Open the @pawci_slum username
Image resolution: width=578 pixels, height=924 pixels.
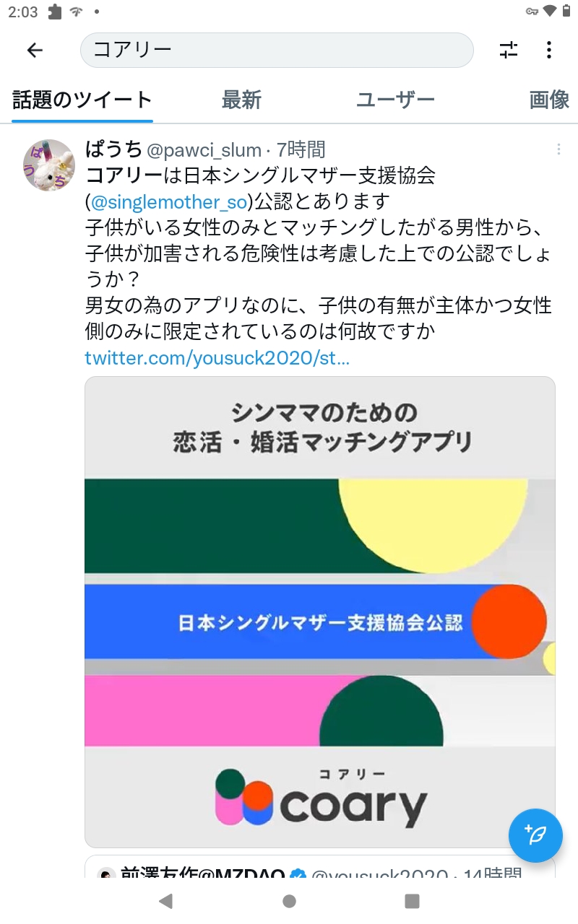(x=204, y=150)
